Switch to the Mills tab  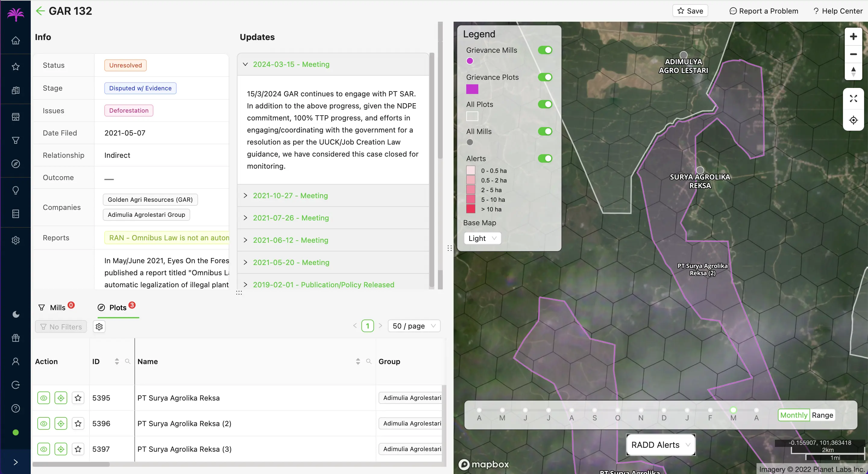[57, 307]
